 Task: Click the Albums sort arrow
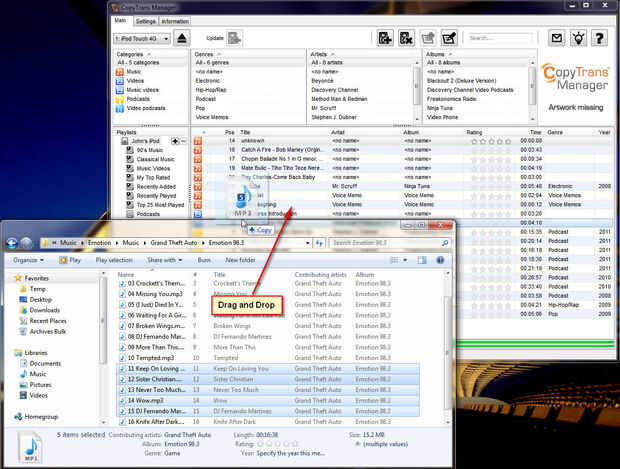[450, 54]
